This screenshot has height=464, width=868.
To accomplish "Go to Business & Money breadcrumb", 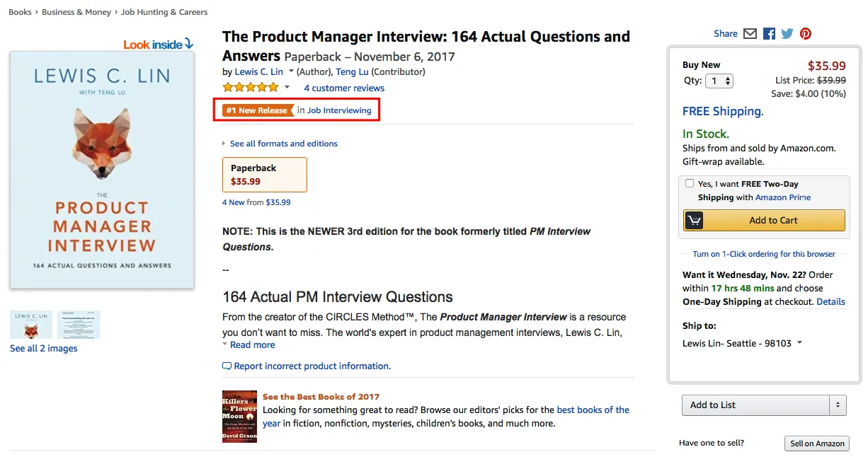I will 78,12.
